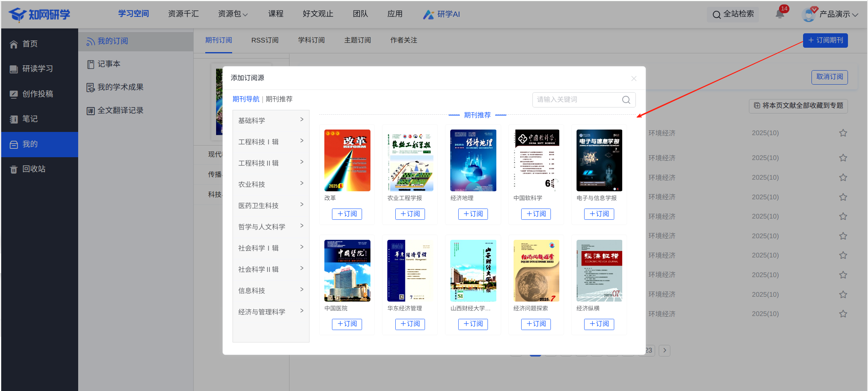Click the 订阅期刊 button
The height and width of the screenshot is (391, 868).
click(x=825, y=41)
